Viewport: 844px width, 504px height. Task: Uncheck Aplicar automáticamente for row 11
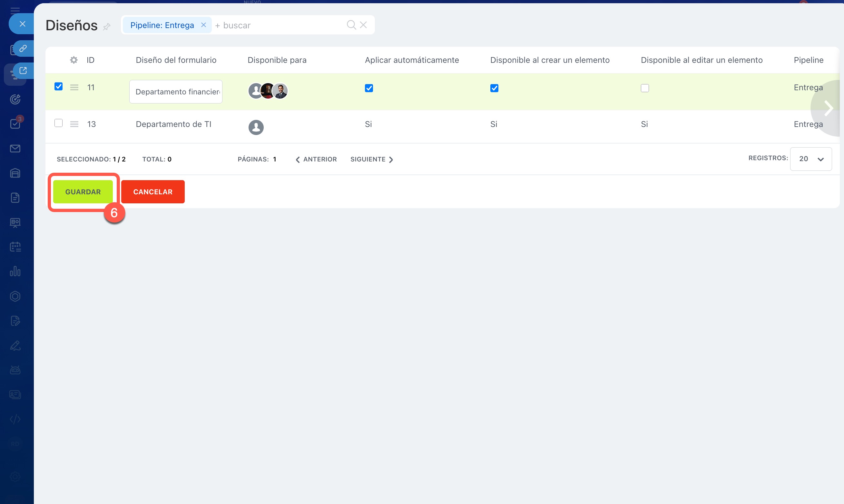click(369, 88)
